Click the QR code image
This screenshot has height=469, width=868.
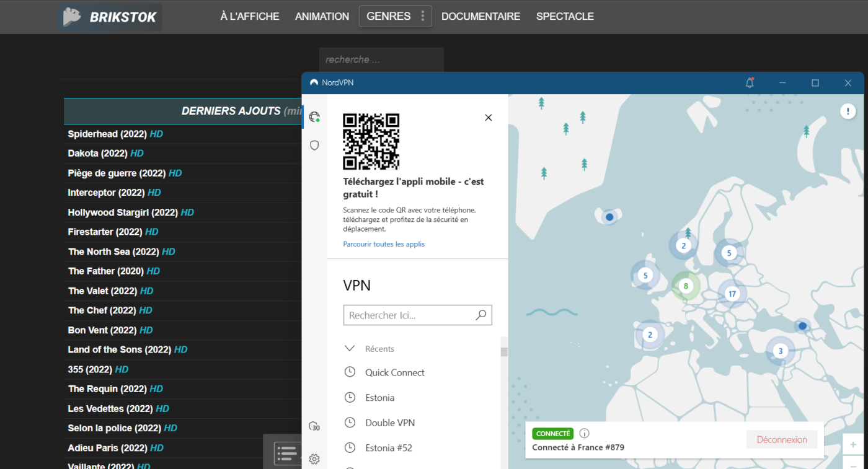371,142
